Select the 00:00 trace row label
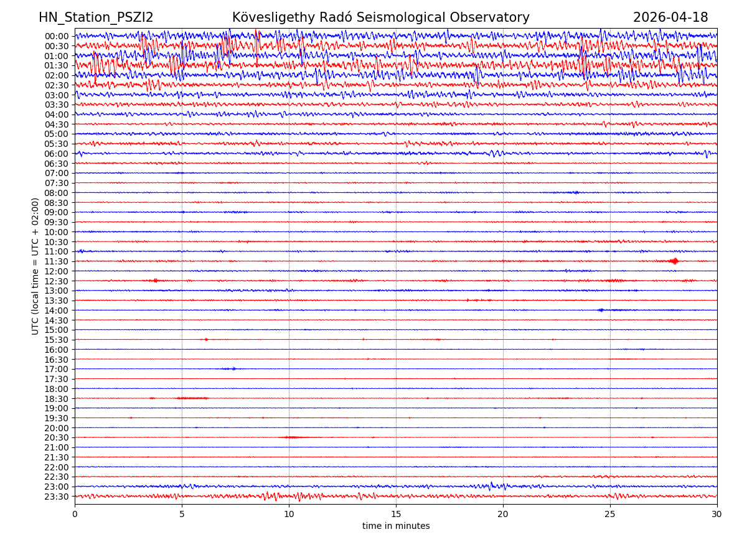 point(56,36)
